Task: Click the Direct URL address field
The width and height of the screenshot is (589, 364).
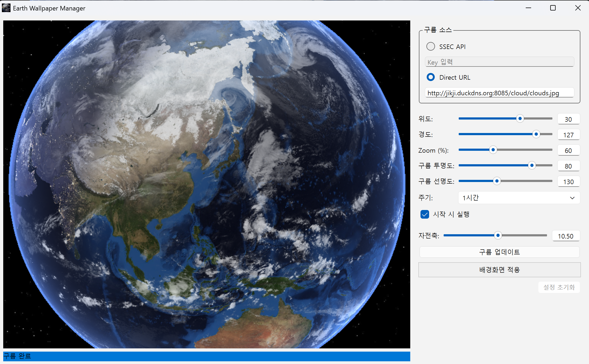Action: [499, 93]
